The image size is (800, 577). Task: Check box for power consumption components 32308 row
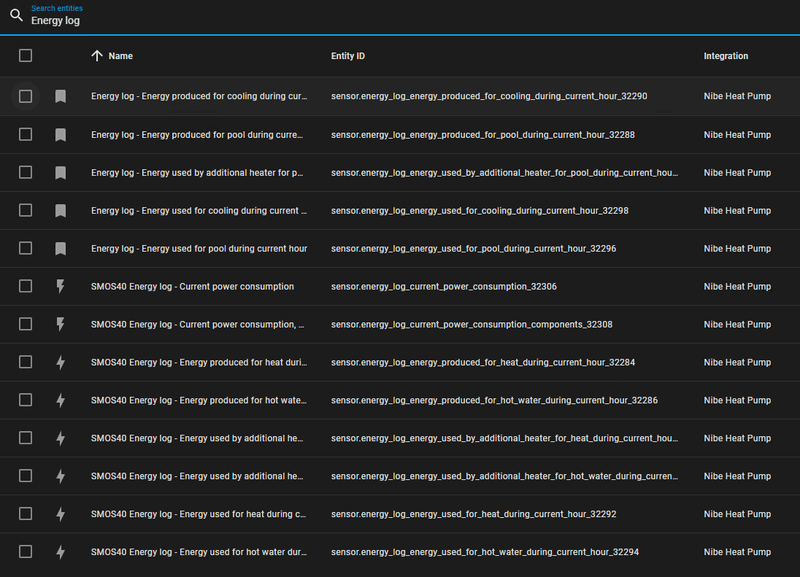click(x=26, y=324)
